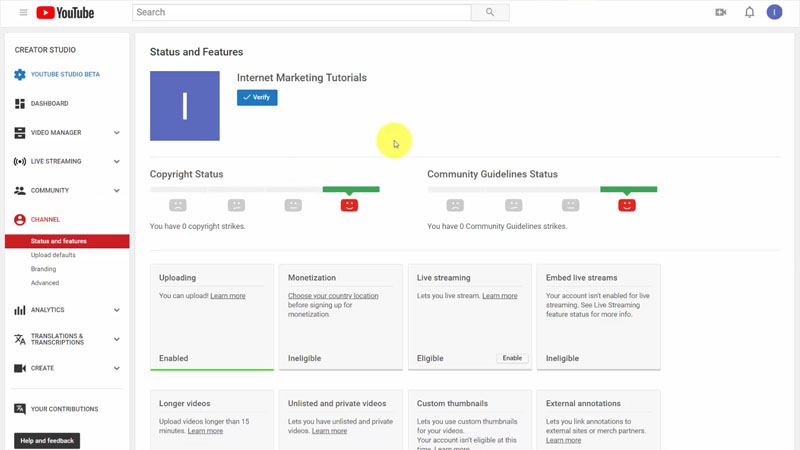The width and height of the screenshot is (800, 450).
Task: Select the Dashboard menu item
Action: [x=49, y=104]
